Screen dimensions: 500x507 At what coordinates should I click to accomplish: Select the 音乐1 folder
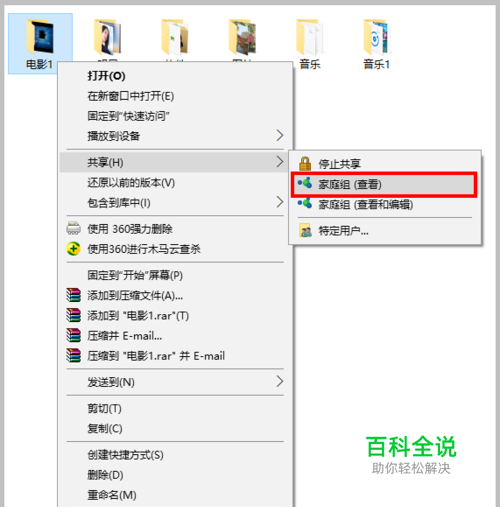click(377, 44)
